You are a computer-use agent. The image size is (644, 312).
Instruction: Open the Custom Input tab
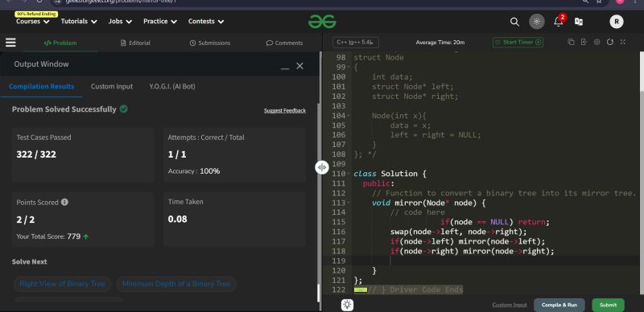(112, 87)
